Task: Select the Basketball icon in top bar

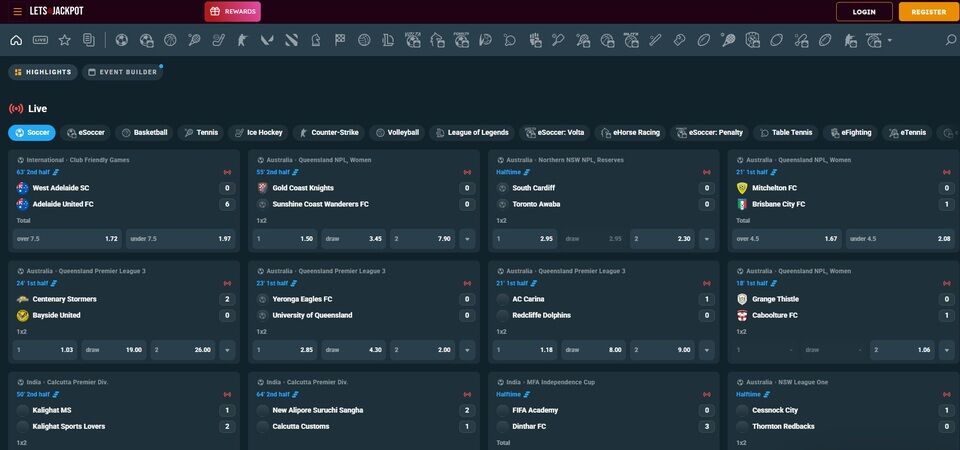Action: (170, 40)
